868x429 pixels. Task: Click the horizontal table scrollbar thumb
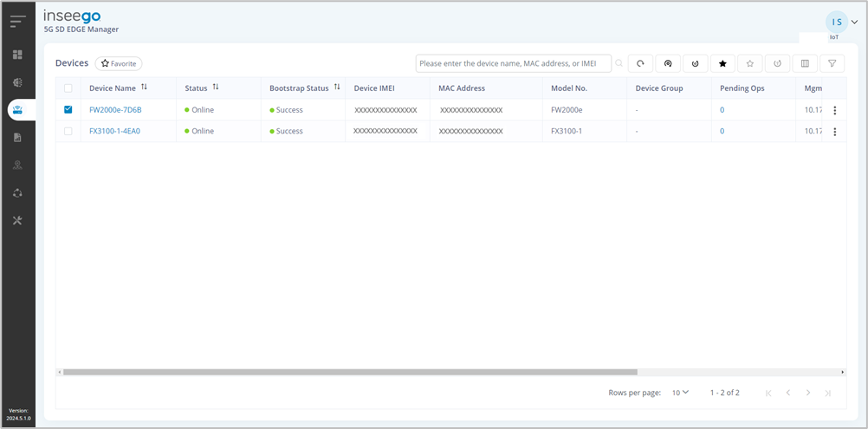(350, 373)
